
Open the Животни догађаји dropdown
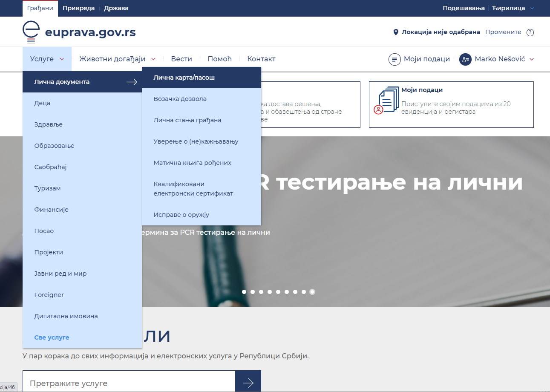[112, 59]
